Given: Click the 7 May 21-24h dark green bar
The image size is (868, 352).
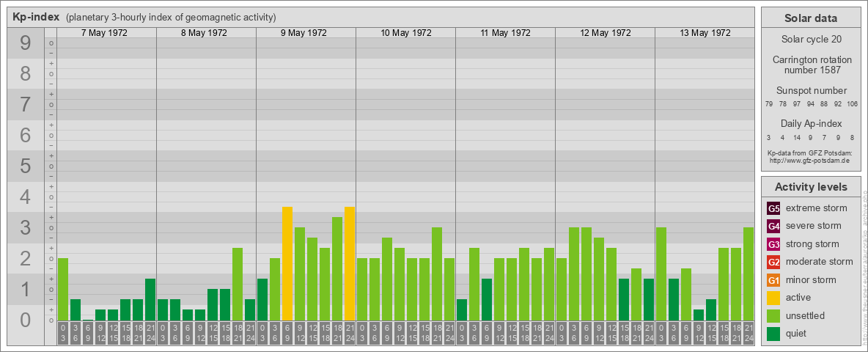Looking at the screenshot, I should 150,300.
